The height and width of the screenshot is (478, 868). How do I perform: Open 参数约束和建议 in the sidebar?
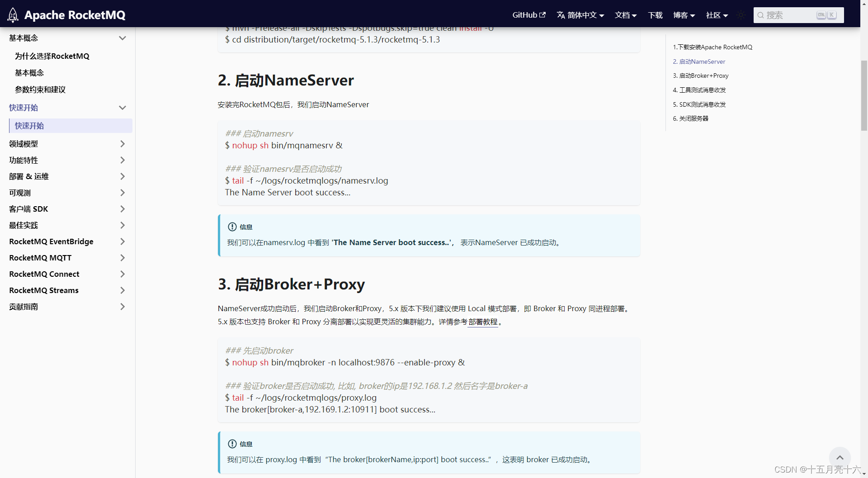click(x=40, y=90)
